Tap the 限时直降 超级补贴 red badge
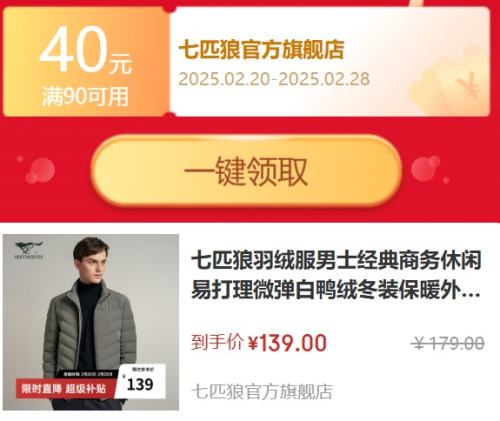This screenshot has height=421, width=500. pos(66,388)
